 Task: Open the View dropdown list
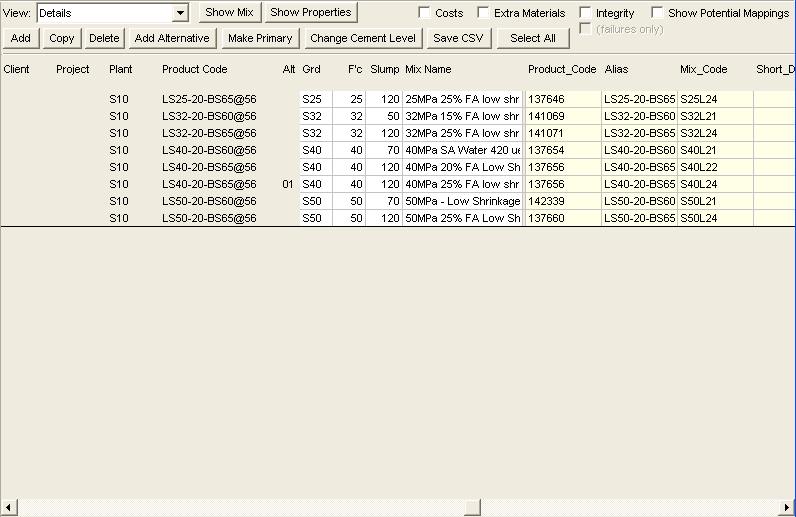pyautogui.click(x=180, y=13)
